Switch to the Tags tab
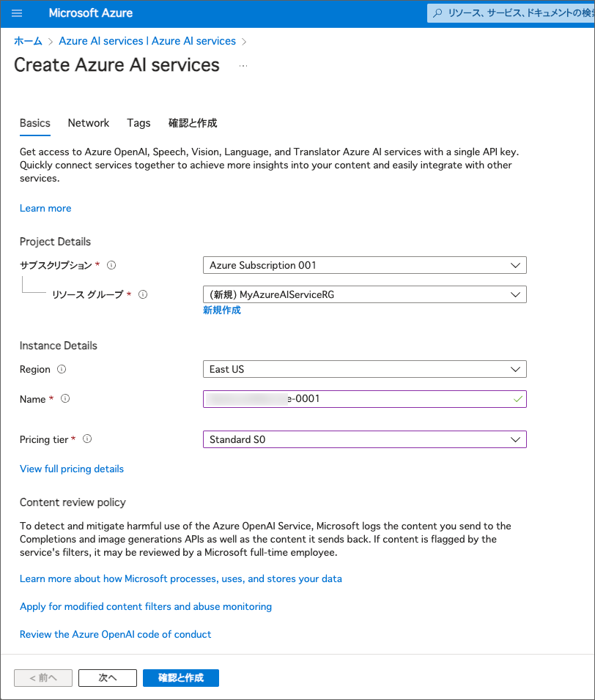This screenshot has width=595, height=700. 138,123
